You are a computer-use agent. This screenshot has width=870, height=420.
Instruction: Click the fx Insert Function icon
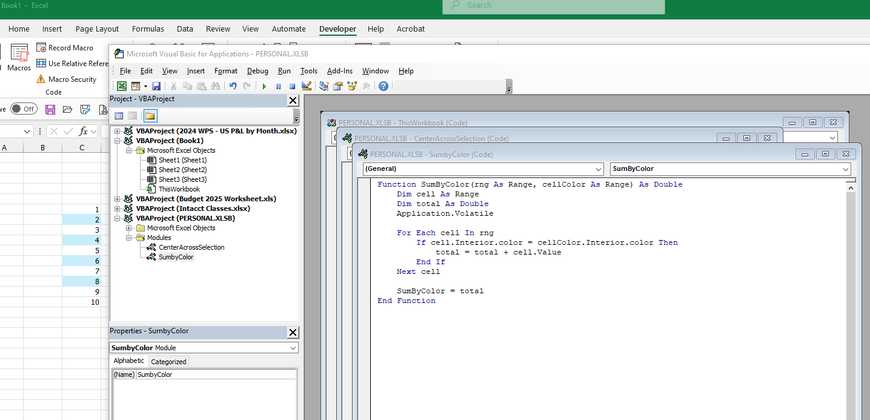coord(83,131)
